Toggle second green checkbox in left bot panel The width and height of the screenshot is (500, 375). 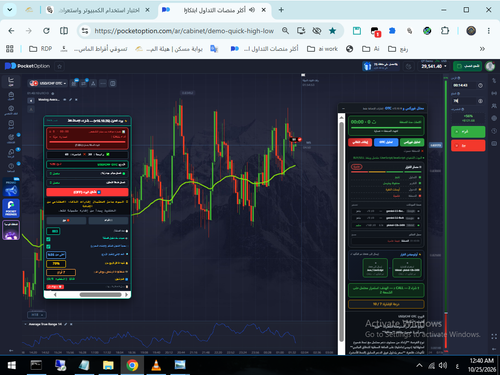pos(48,246)
